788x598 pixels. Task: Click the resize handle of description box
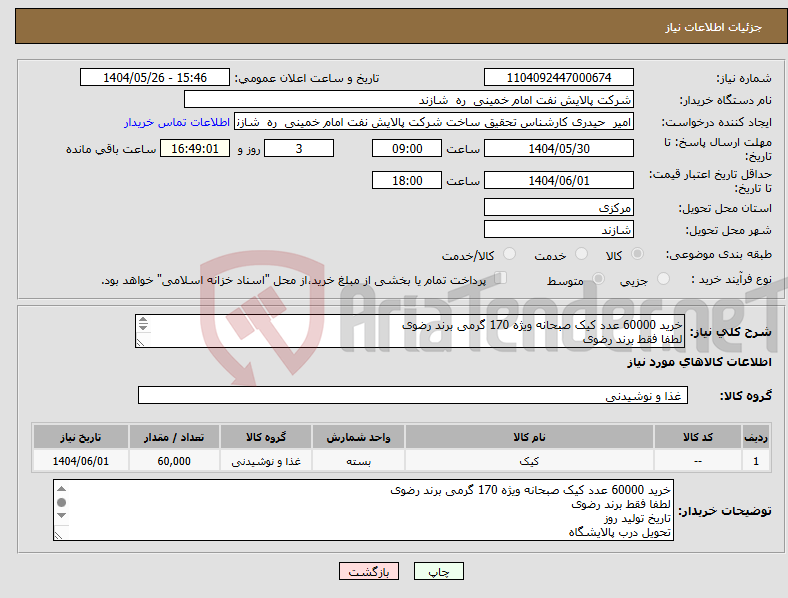pos(140,343)
